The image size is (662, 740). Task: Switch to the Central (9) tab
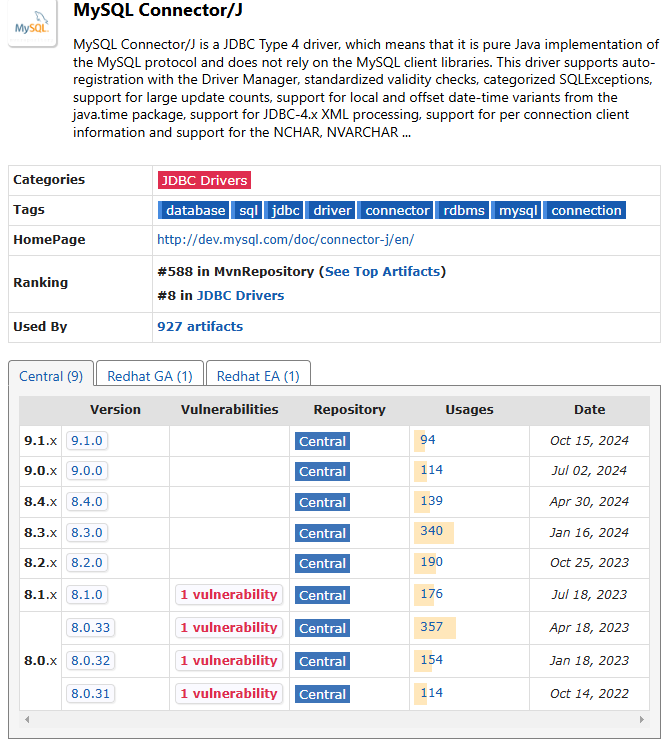[51, 376]
